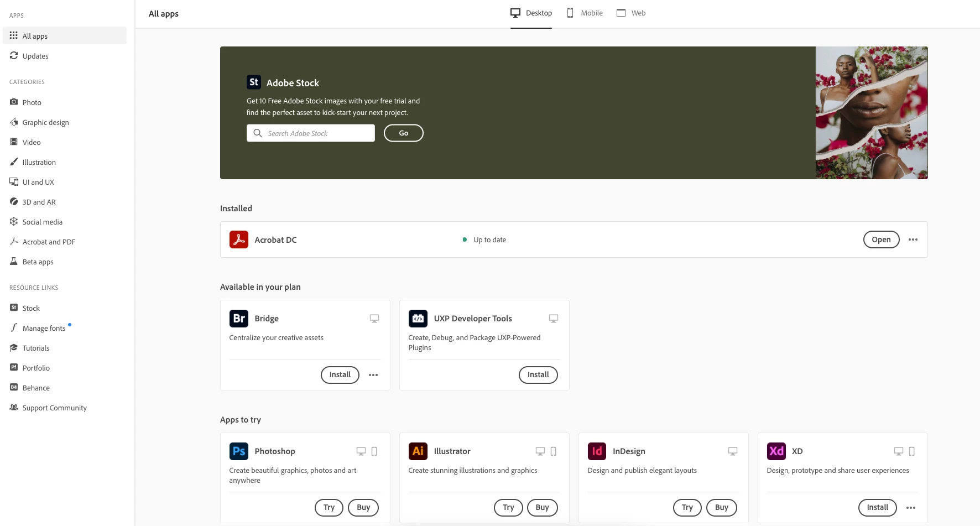Viewport: 980px width, 526px height.
Task: Click the Video film icon
Action: [x=14, y=142]
